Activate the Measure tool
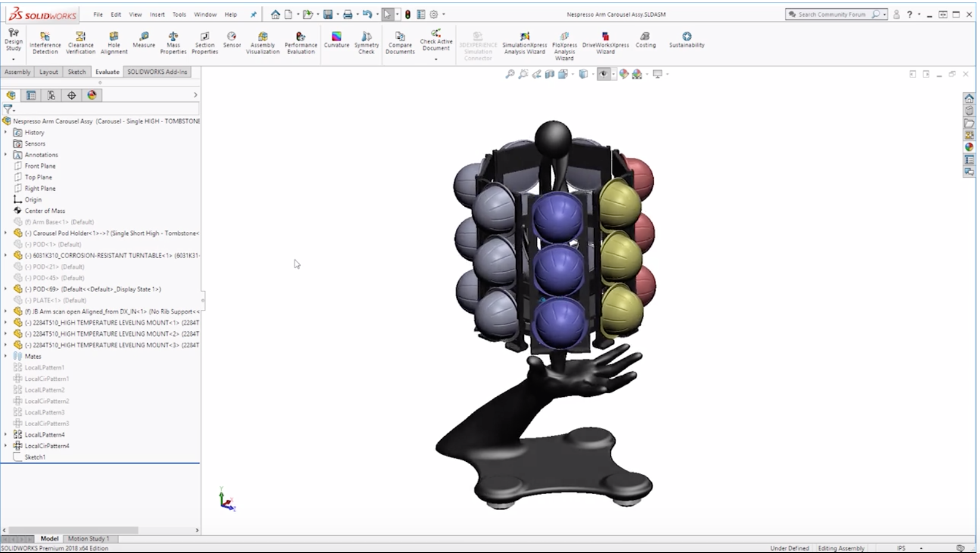Viewport: 980px width, 553px height. point(143,41)
